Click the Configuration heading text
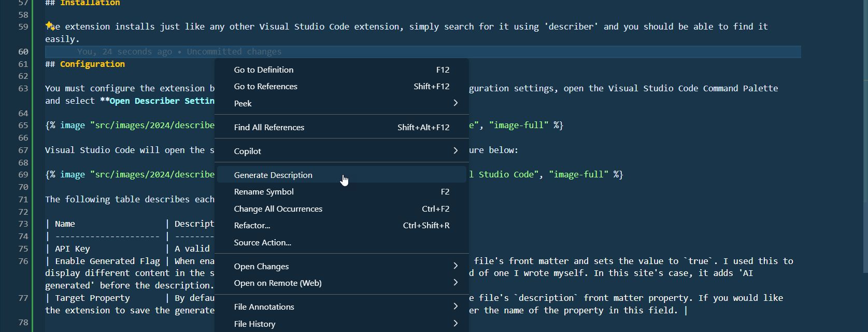The image size is (868, 332). 92,64
